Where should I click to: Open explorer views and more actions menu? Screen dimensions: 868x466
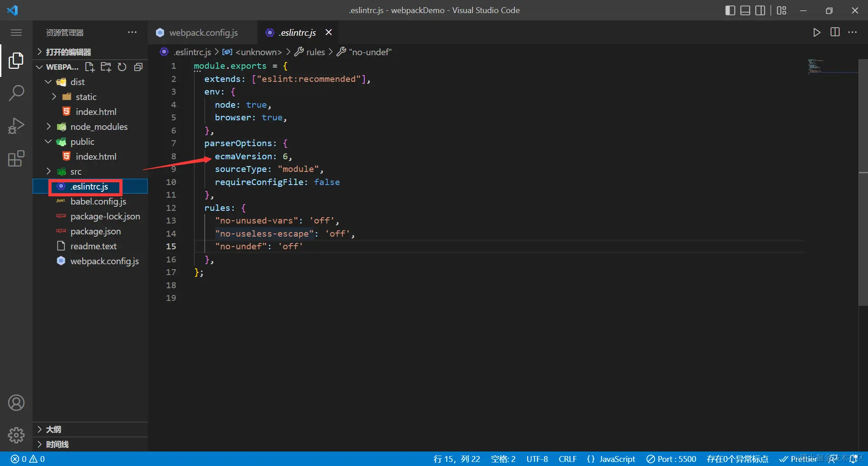(132, 32)
